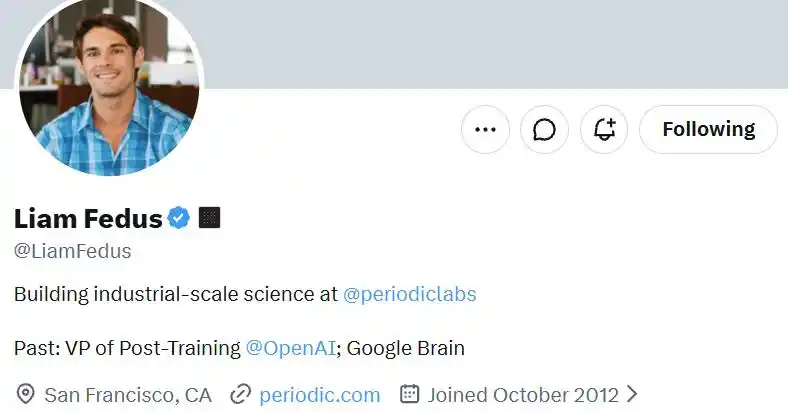
Task: Click the location pin icon
Action: 25,394
